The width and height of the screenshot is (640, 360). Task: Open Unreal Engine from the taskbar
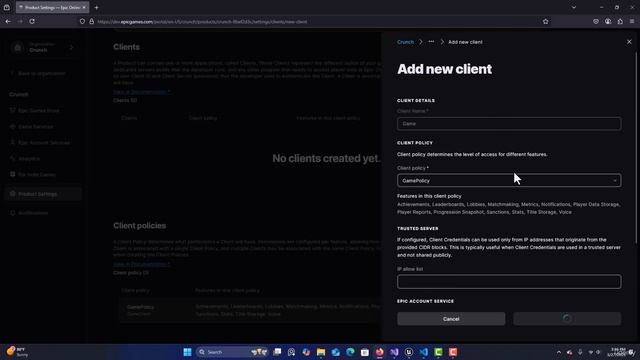point(409,352)
